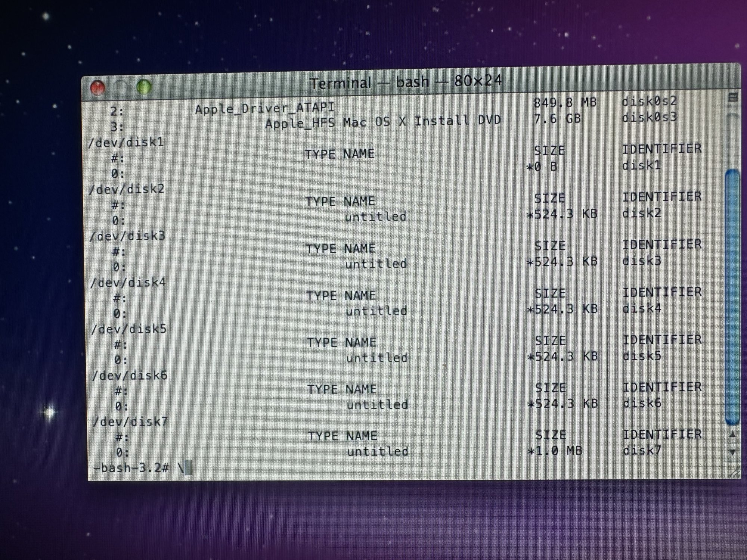Minimize Terminal with the gray middle button
Image resolution: width=747 pixels, height=560 pixels.
(x=121, y=87)
